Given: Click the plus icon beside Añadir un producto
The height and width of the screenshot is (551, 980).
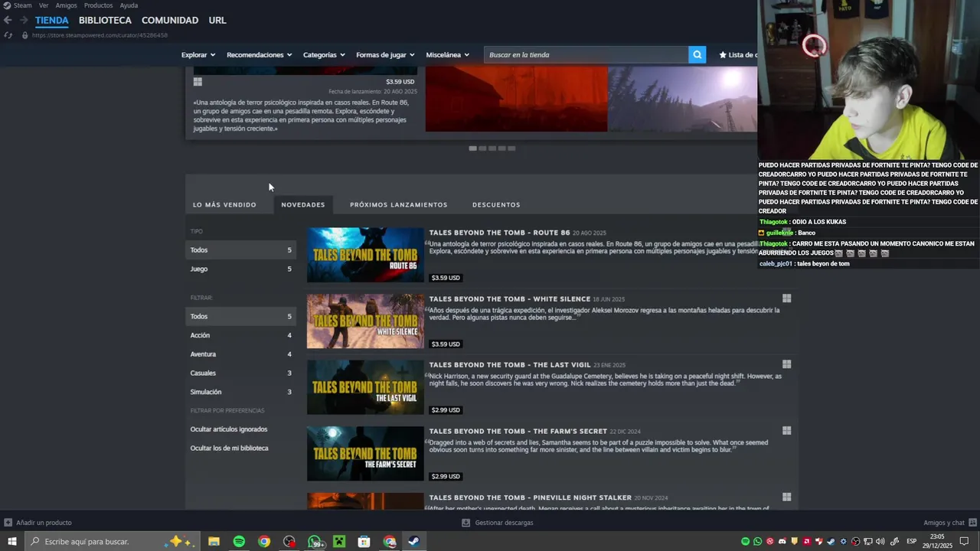Looking at the screenshot, I should tap(8, 523).
